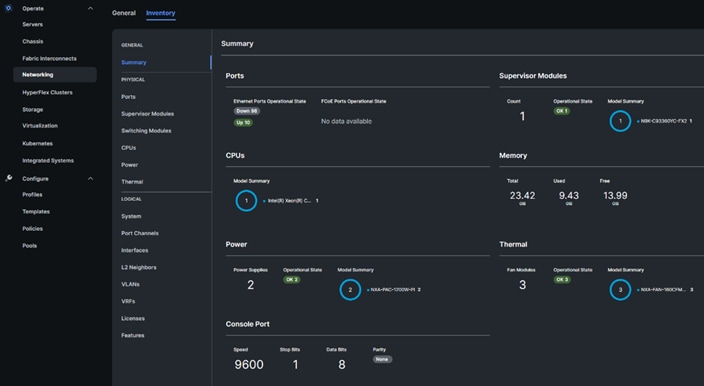Click the 9600 console speed value

pos(249,364)
